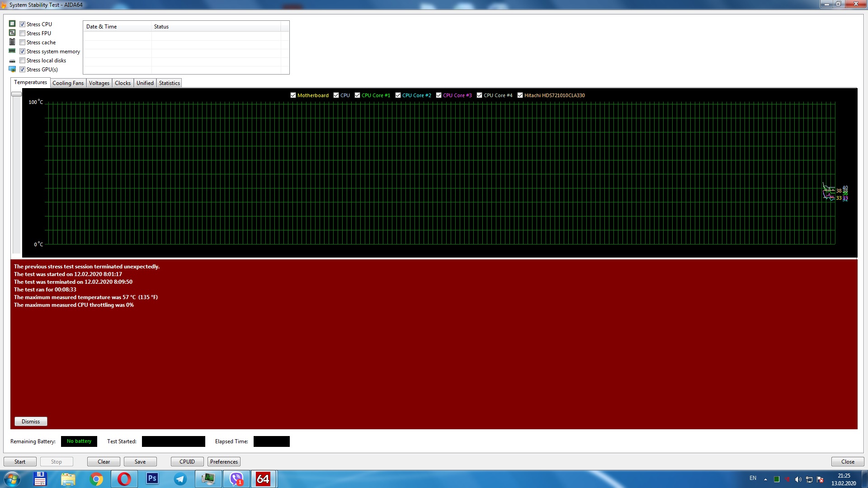Viewport: 868px width, 488px height.
Task: Click the Stress FPU icon
Action: tap(12, 33)
